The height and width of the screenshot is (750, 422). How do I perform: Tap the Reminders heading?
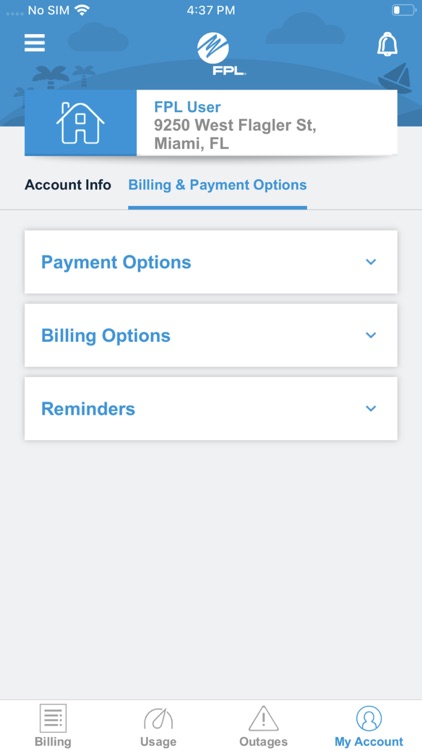click(88, 408)
